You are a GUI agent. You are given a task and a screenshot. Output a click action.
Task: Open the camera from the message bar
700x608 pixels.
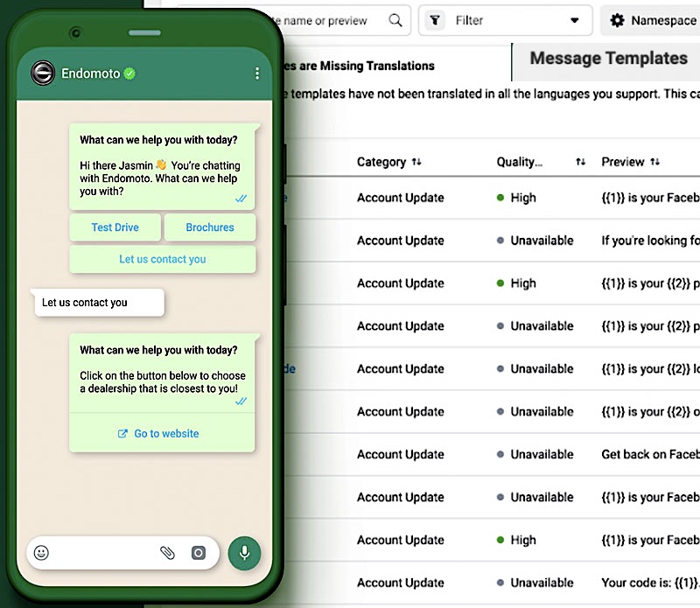coord(199,553)
